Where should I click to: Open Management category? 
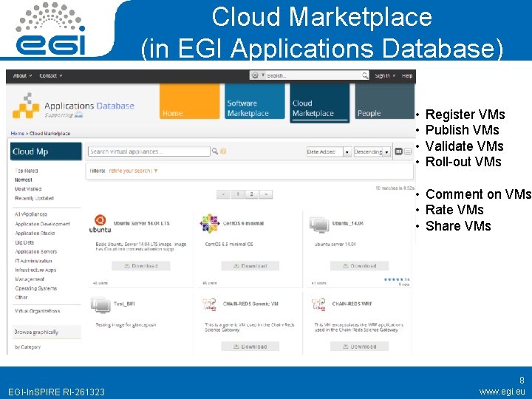click(30, 279)
